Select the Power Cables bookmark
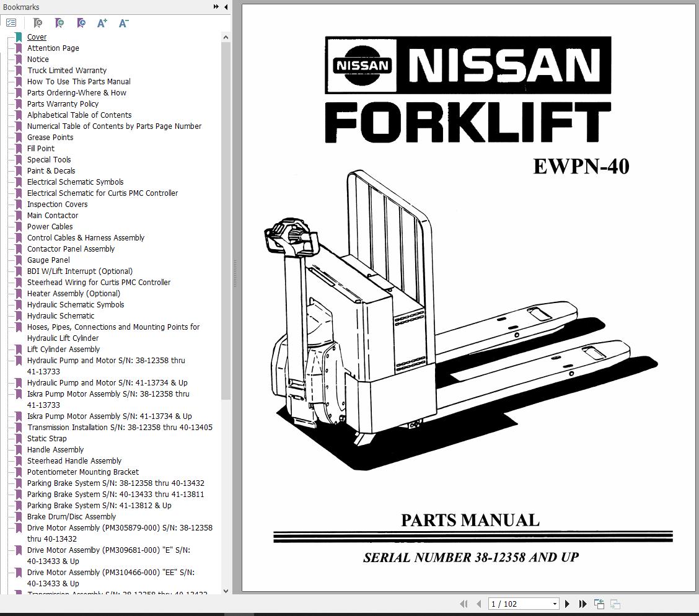This screenshot has height=616, width=699. pos(50,226)
